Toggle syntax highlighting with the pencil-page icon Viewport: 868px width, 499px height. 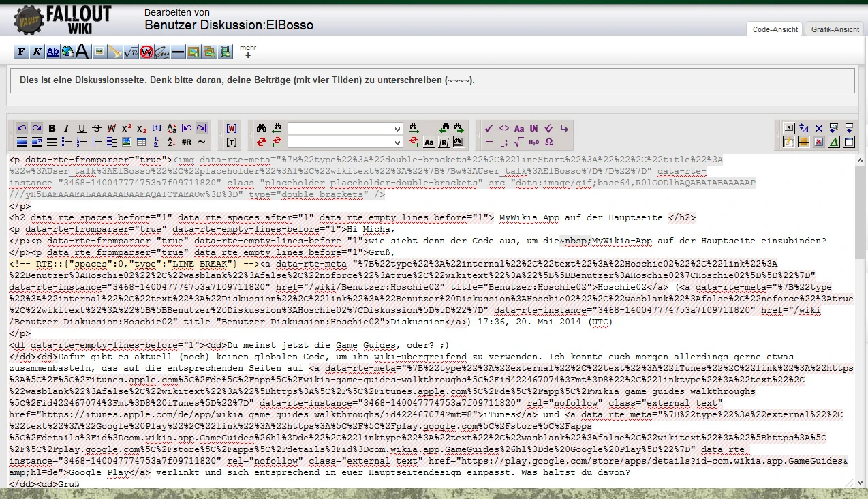coord(789,142)
